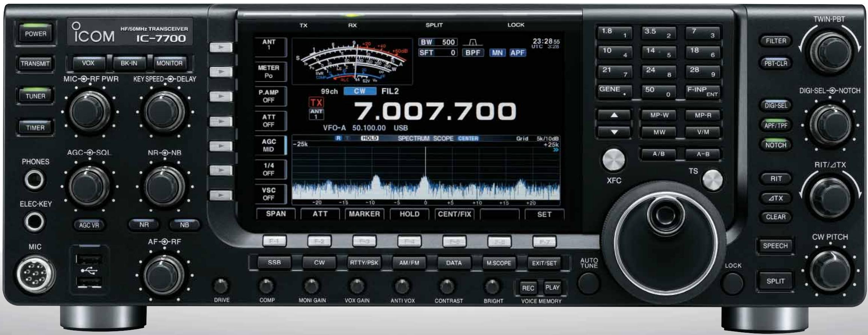Toggle V/M VFO-memory key
This screenshot has height=335, width=868.
pyautogui.click(x=703, y=132)
